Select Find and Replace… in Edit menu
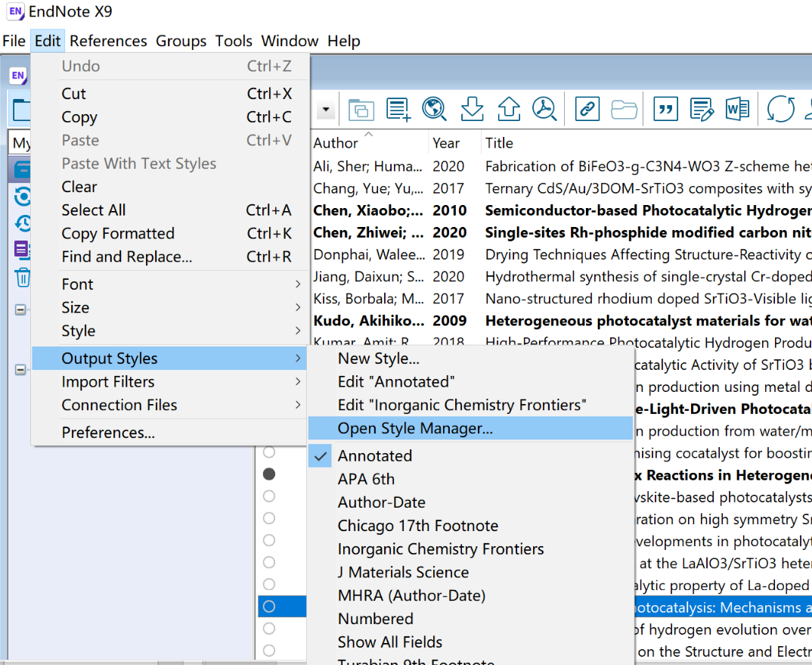The height and width of the screenshot is (665, 812). pyautogui.click(x=170, y=256)
